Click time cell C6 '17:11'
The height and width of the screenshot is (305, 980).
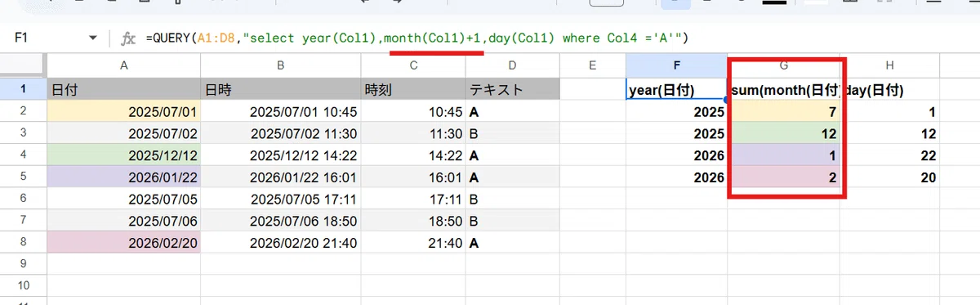pyautogui.click(x=412, y=199)
